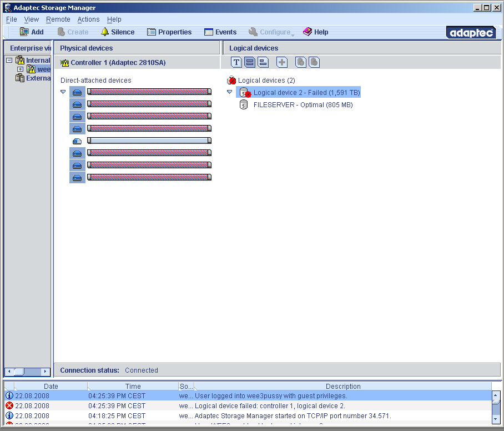Select FILESERVER - Optimal (805 MB)
The width and height of the screenshot is (504, 431).
303,105
